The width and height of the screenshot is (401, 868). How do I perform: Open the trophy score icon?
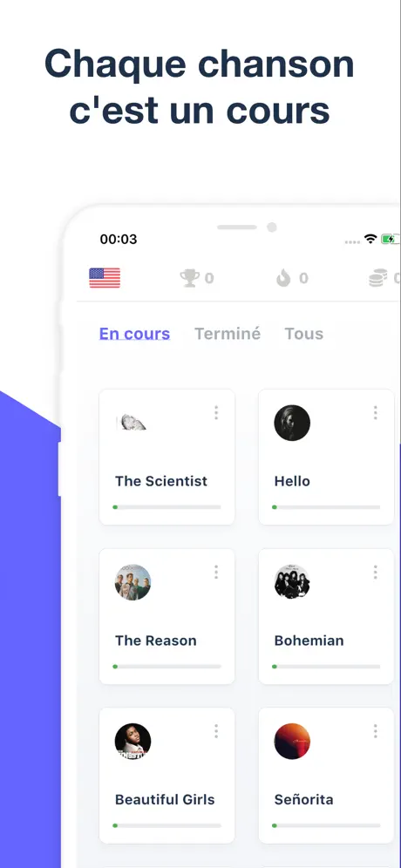tap(189, 278)
